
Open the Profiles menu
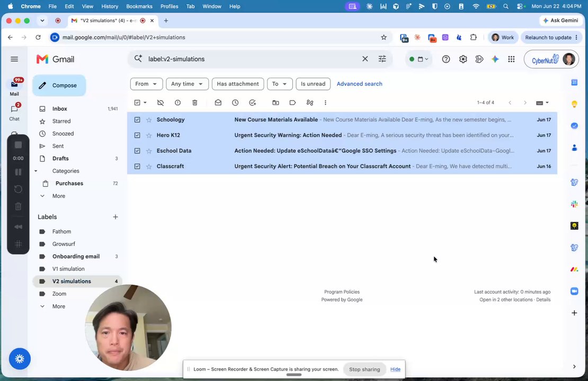point(169,6)
